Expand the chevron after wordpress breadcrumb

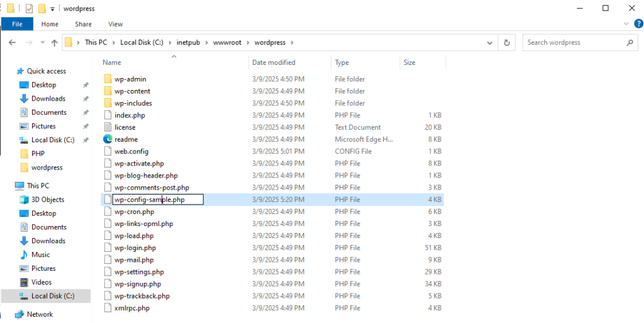(x=292, y=42)
